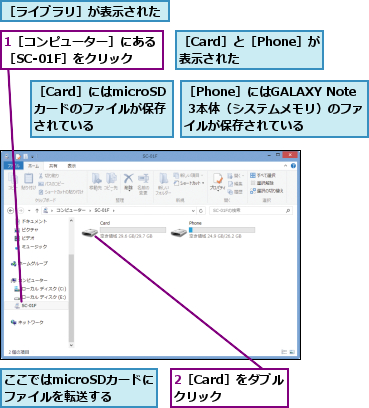Click navigation pane scrollbar up arrow
This screenshot has height=408, width=369.
(x=71, y=220)
